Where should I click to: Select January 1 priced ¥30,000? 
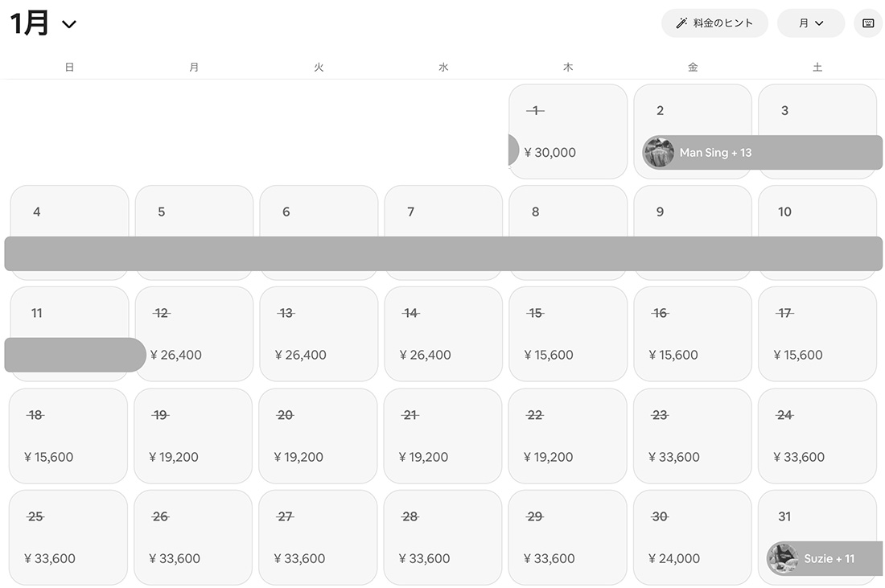click(568, 131)
